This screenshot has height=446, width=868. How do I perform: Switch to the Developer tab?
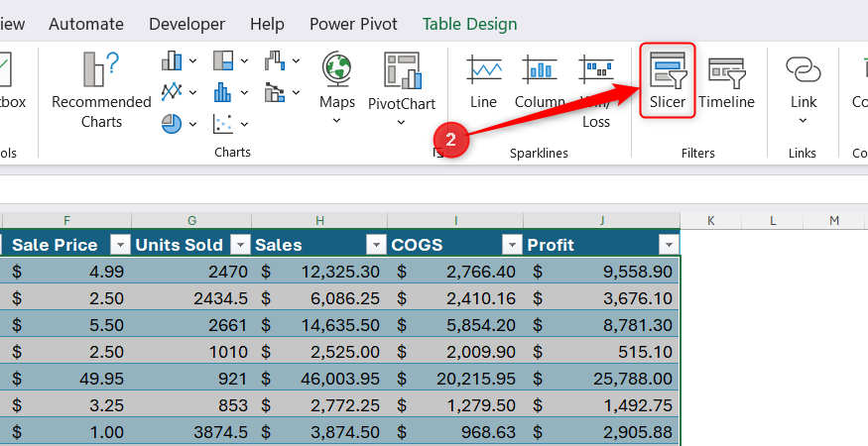[x=187, y=24]
